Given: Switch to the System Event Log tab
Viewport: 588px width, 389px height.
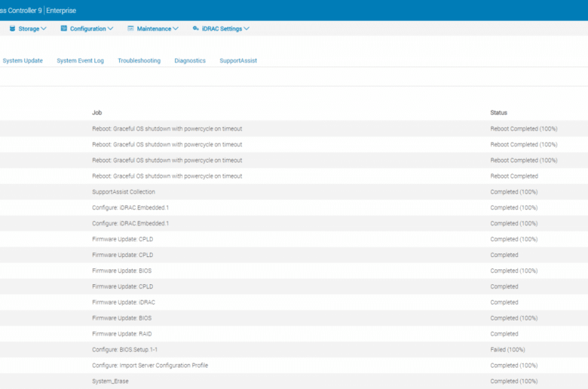Looking at the screenshot, I should 80,61.
